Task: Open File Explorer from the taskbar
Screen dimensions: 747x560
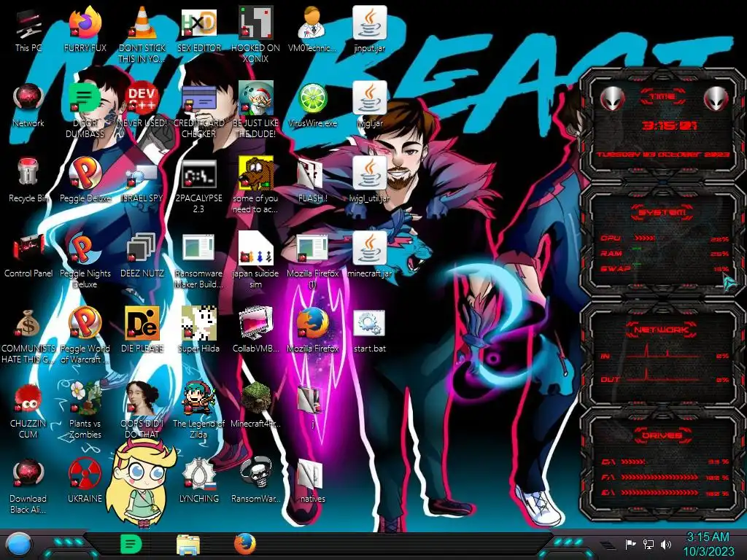Action: (188, 545)
